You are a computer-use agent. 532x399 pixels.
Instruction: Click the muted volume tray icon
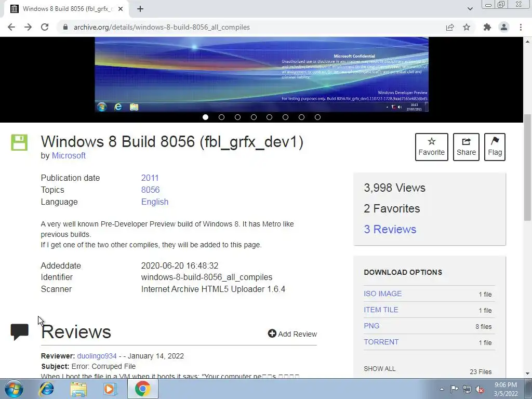coord(480,389)
